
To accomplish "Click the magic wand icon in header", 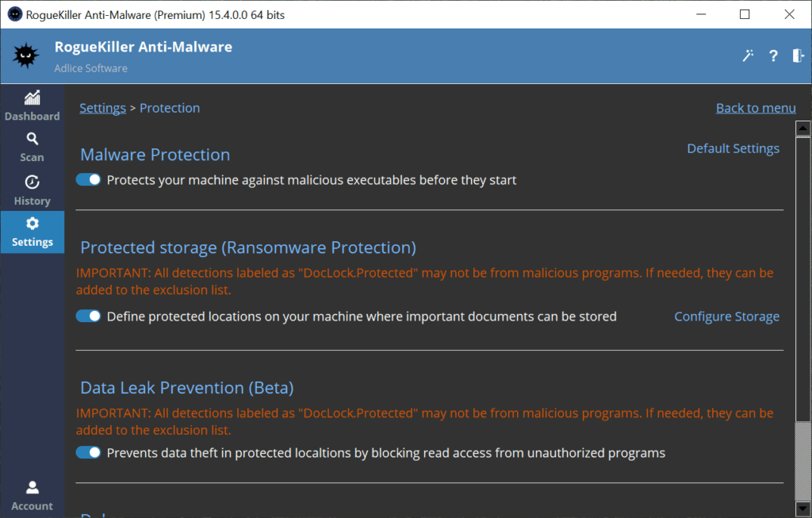I will [747, 56].
